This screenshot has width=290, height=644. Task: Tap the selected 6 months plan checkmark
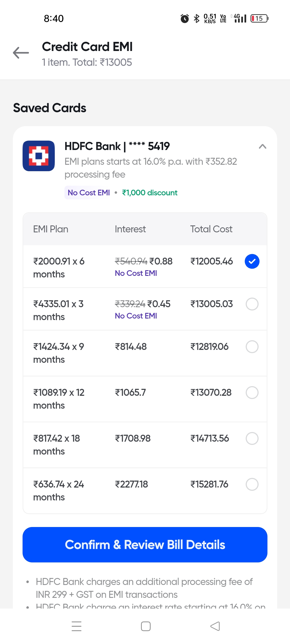(252, 261)
